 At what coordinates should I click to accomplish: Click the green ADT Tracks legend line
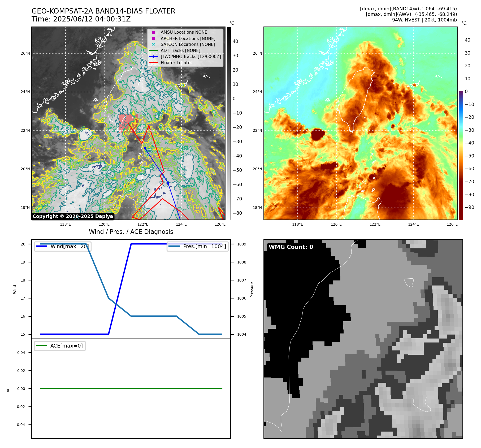153,51
